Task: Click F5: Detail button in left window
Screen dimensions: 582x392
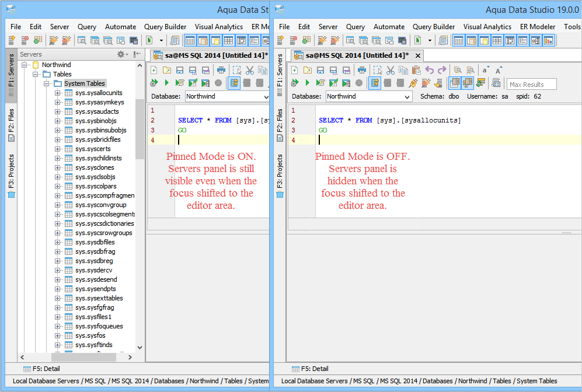Action: click(x=41, y=369)
